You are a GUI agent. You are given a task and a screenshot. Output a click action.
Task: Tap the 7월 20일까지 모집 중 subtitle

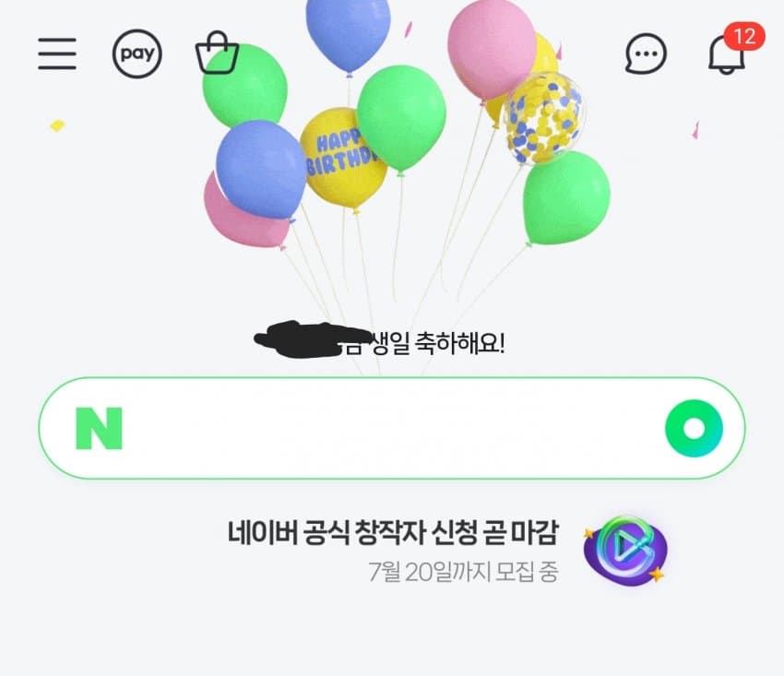463,572
